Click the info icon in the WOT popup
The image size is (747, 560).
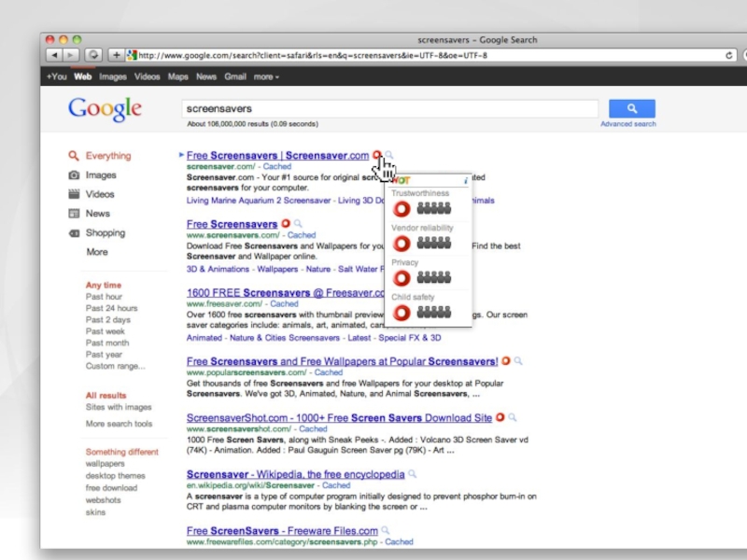466,179
